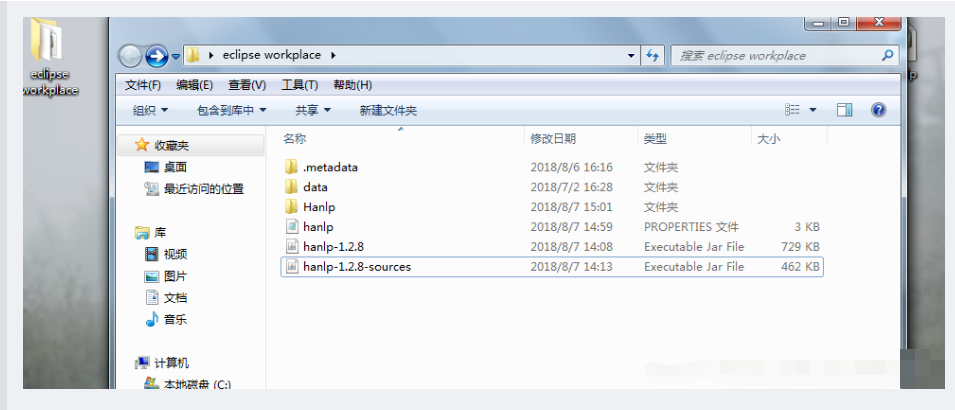Click the change view icon

coord(792,110)
